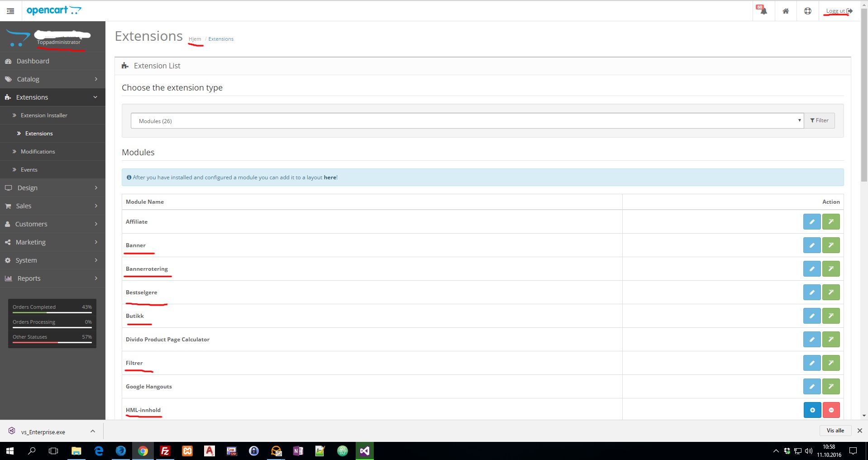Click the Hjem breadcrumb link
The height and width of the screenshot is (460, 868).
click(195, 39)
